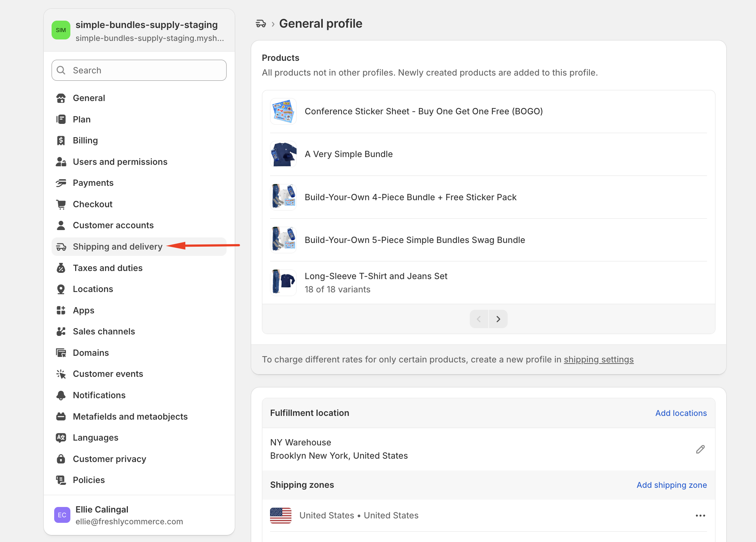The width and height of the screenshot is (756, 542).
Task: Go to next page of products
Action: 498,319
